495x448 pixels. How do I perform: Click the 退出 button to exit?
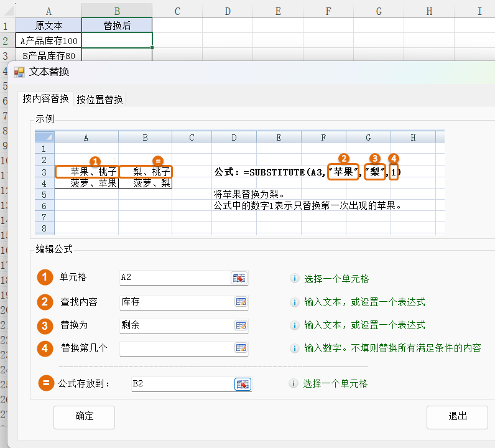tap(457, 417)
